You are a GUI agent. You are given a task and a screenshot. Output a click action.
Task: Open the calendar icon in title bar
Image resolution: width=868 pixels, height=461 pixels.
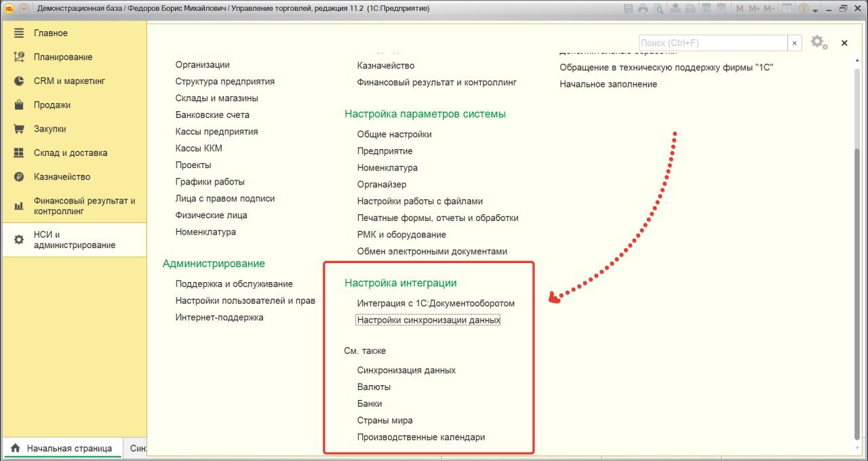(721, 9)
